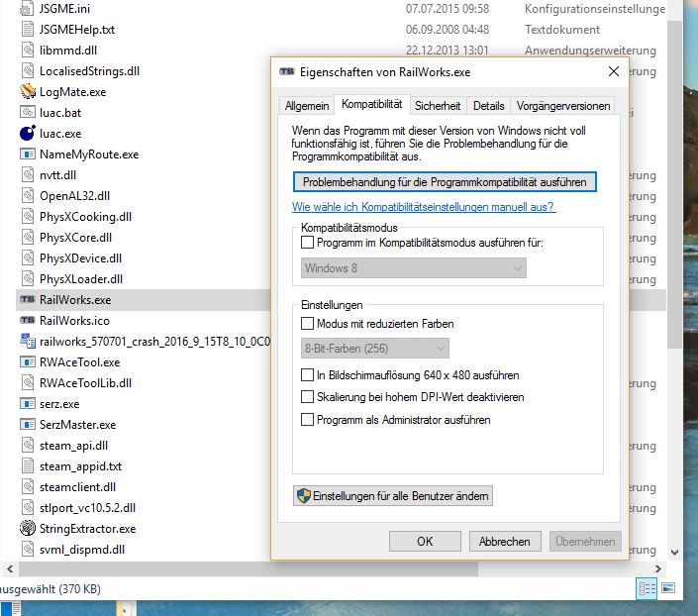
Task: Close the Eigenschaften von RailWorks.exe dialog
Action: pos(614,71)
